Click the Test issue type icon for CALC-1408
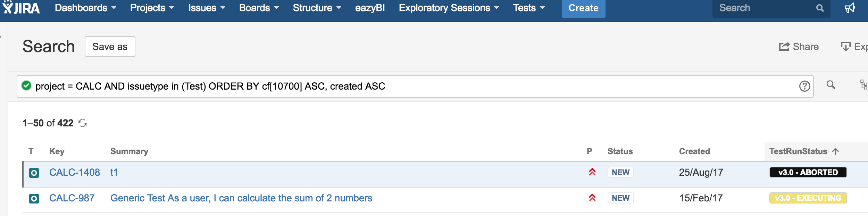Screen dimensions: 868x216 coord(34,173)
